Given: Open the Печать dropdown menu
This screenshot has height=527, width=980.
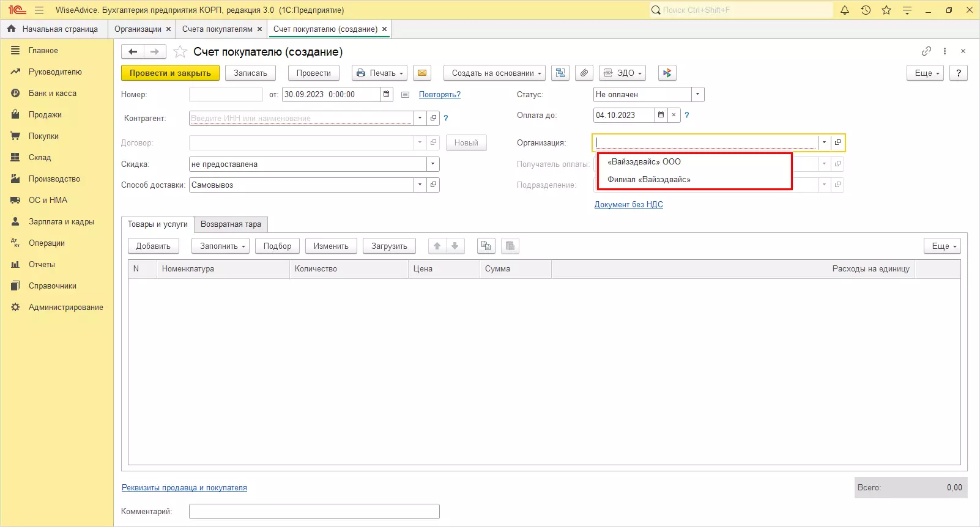Looking at the screenshot, I should pos(380,73).
